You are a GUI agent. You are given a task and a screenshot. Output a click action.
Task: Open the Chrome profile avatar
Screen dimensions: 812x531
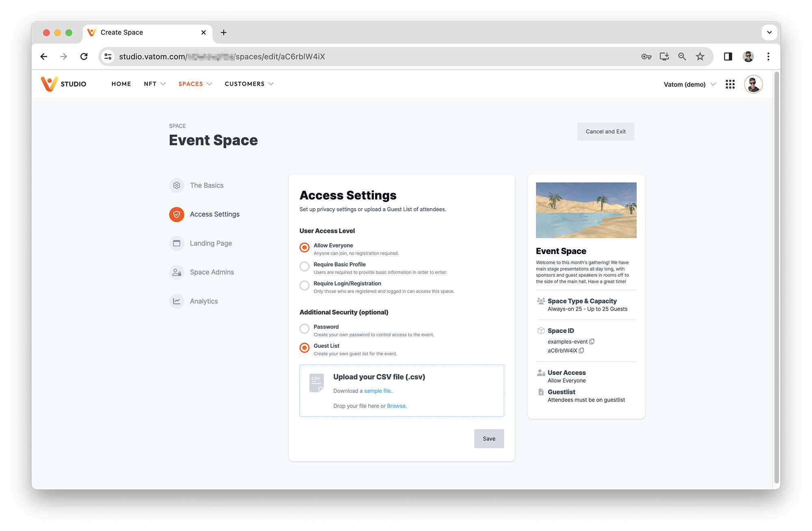748,56
